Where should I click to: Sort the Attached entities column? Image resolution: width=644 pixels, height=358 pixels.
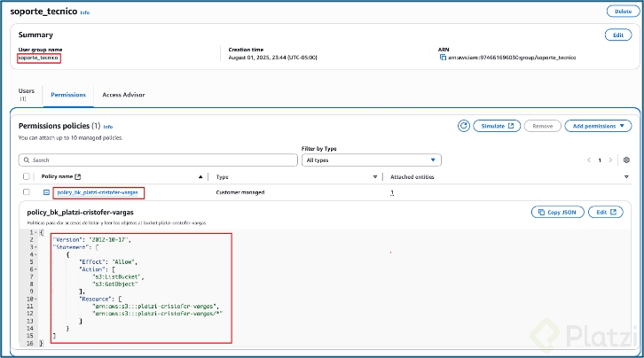point(626,176)
